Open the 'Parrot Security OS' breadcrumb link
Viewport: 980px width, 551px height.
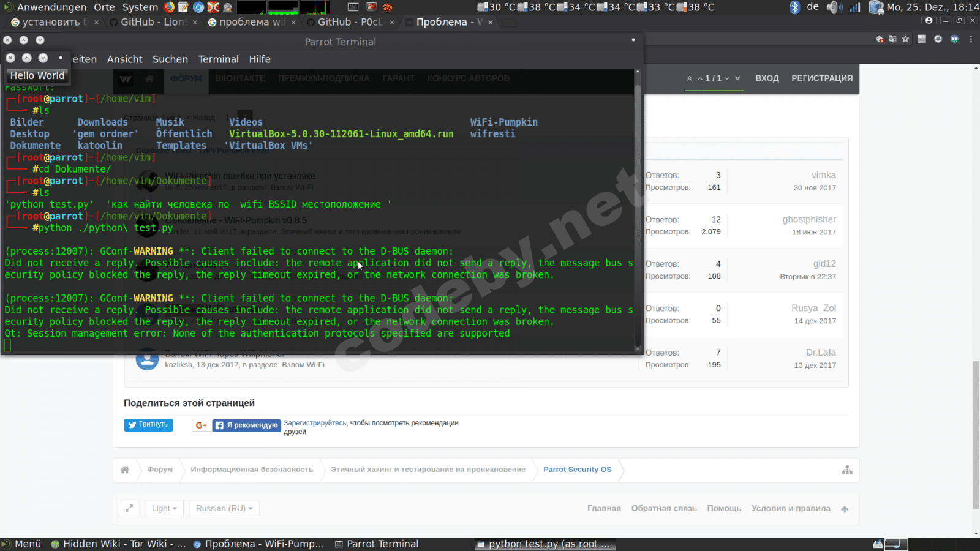[577, 470]
